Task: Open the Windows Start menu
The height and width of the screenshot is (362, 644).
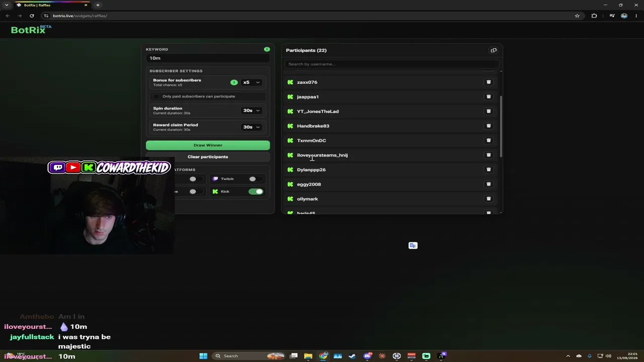Action: click(x=203, y=356)
